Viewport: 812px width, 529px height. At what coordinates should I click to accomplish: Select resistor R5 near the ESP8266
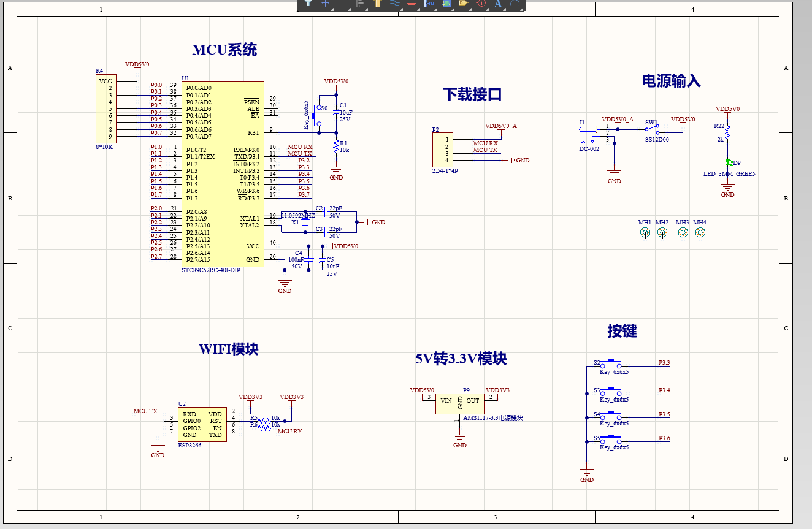coord(264,421)
